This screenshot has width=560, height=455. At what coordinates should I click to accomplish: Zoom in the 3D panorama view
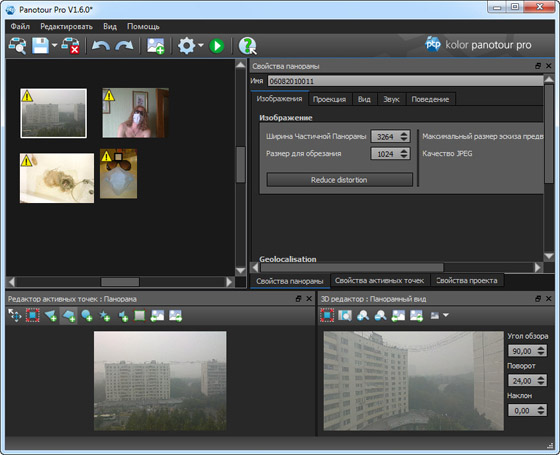click(x=363, y=315)
